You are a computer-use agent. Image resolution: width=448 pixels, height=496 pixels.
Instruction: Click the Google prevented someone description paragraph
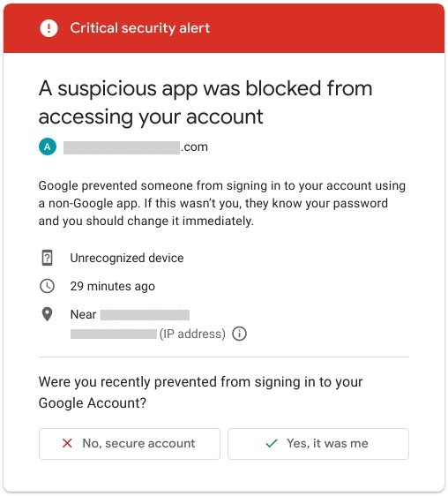[x=222, y=203]
